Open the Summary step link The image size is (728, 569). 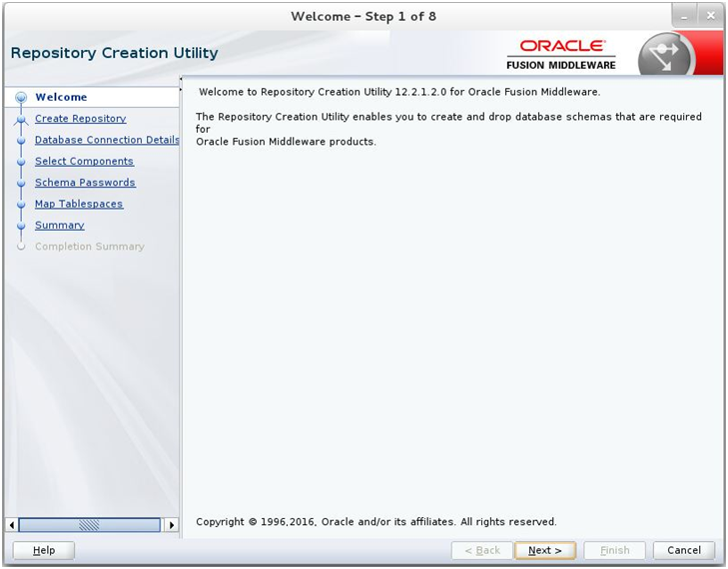tap(60, 225)
